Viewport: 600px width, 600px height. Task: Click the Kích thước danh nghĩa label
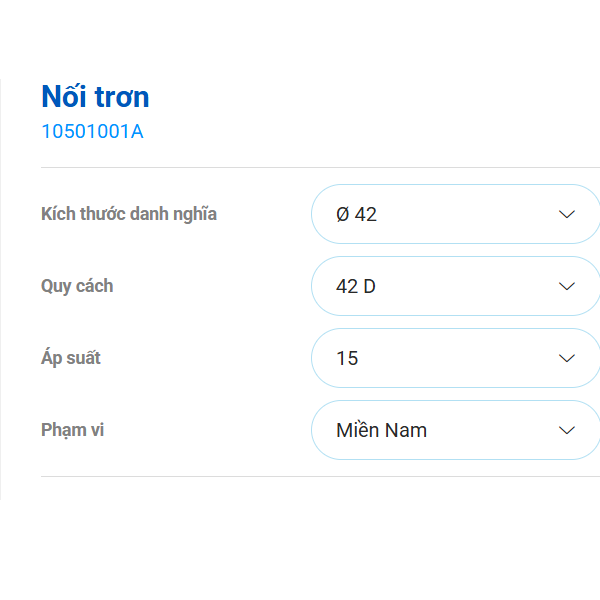[129, 214]
